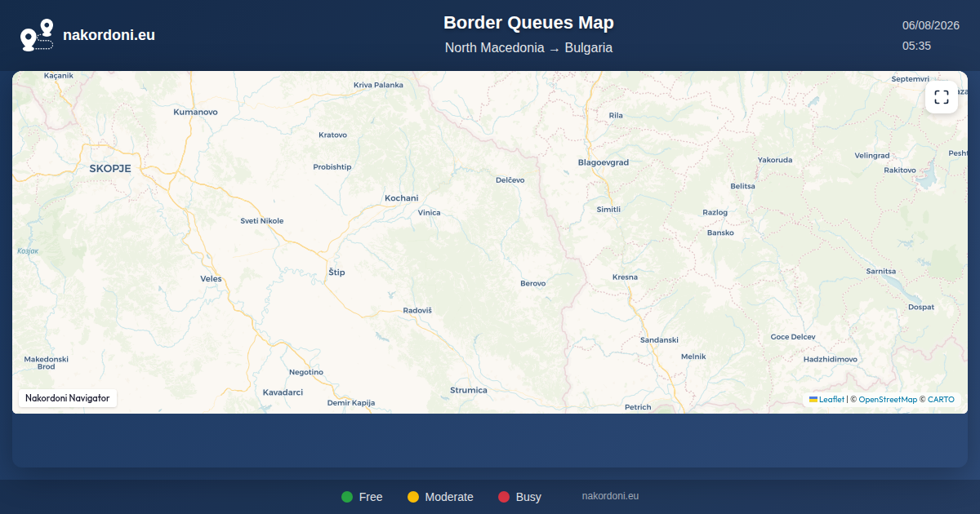Click the Vinica map label
The width and height of the screenshot is (980, 514).
[x=429, y=213]
